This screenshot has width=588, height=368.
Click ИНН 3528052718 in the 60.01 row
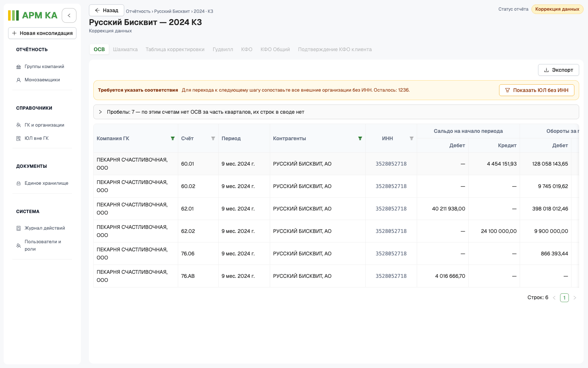click(391, 164)
